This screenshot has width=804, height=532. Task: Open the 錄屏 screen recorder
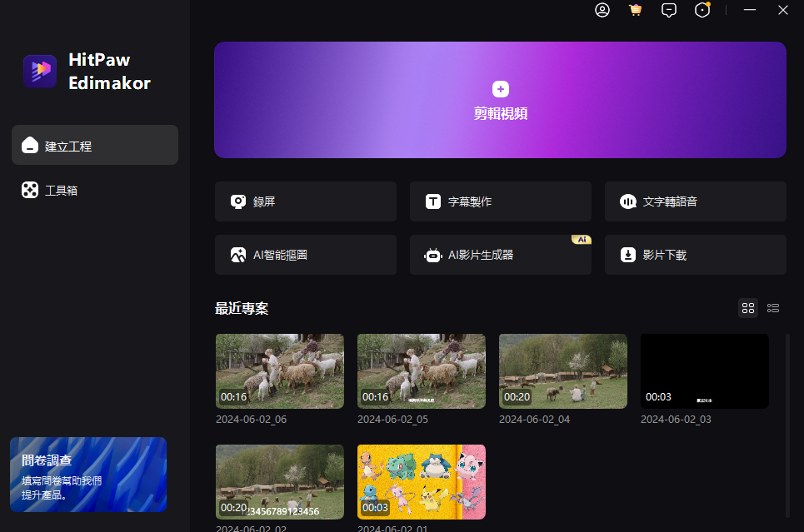tap(306, 201)
